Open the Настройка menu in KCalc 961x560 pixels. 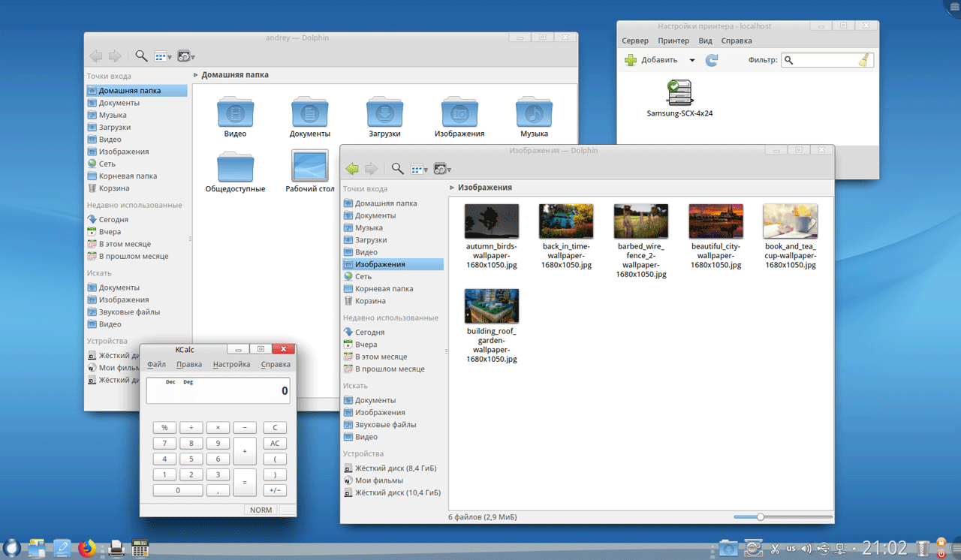pos(231,365)
